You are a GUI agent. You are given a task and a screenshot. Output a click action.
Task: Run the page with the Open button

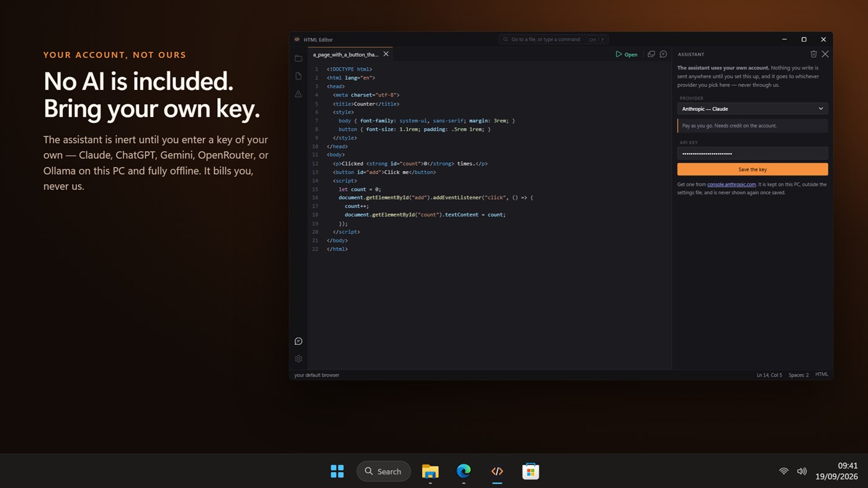[627, 55]
